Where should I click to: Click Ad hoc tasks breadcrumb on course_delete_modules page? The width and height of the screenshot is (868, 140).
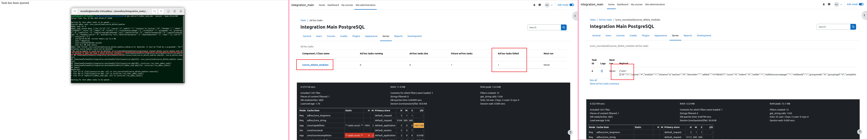click(605, 20)
